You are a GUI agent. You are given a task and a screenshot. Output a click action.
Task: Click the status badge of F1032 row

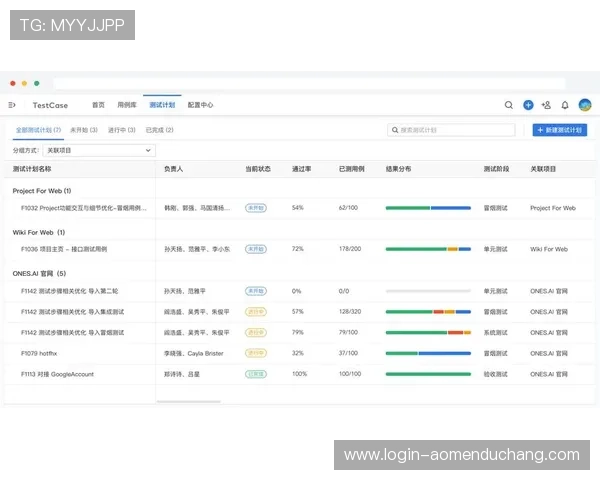pyautogui.click(x=256, y=208)
